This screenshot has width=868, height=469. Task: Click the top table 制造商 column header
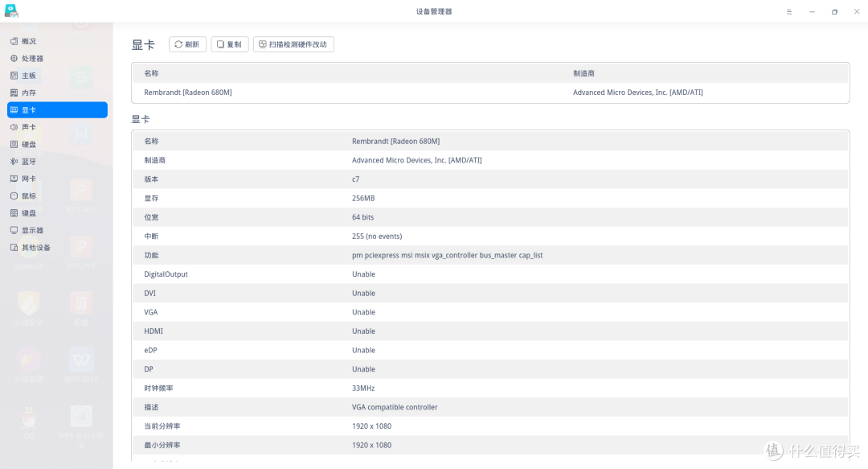point(584,73)
